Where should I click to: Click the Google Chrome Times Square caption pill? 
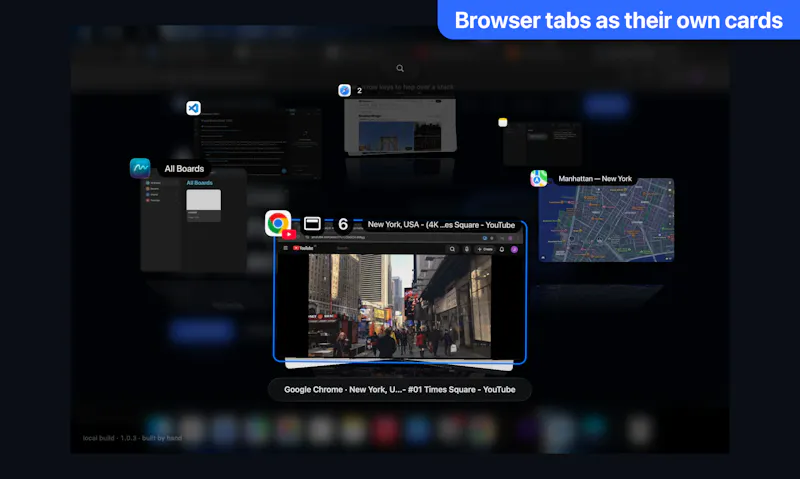(399, 390)
